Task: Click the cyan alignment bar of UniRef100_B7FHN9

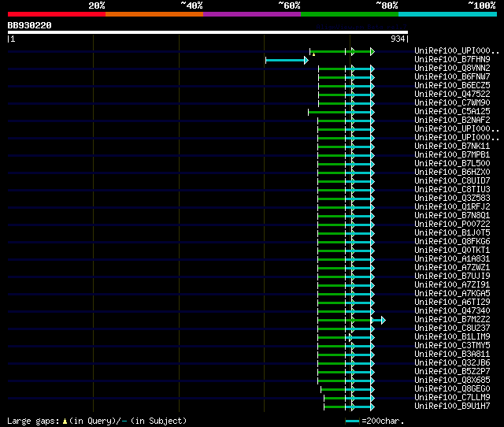Action: point(287,60)
